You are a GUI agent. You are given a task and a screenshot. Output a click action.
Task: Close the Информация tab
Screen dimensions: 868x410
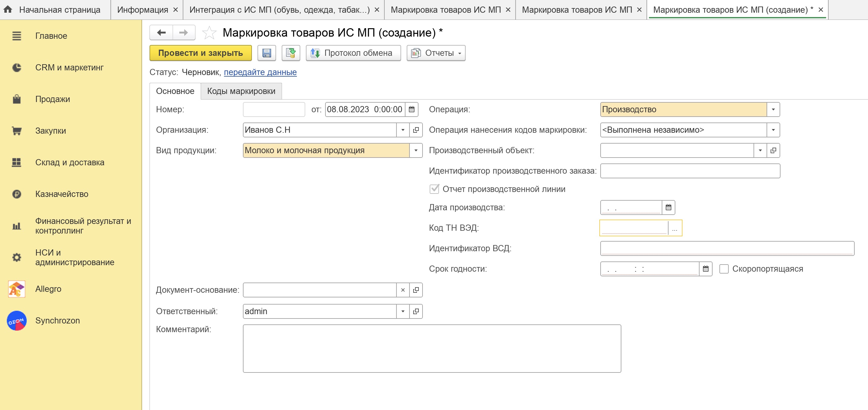176,10
